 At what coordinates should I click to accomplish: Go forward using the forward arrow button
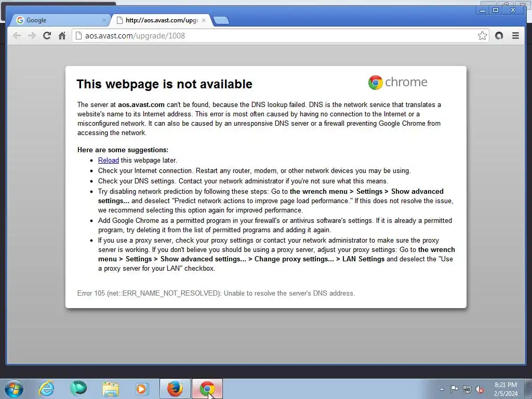pos(32,36)
